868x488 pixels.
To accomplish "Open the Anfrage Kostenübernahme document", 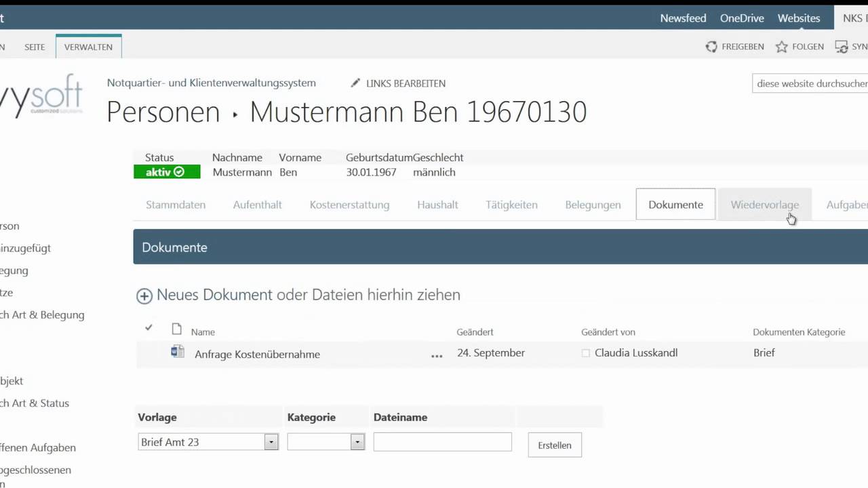I will 257,354.
